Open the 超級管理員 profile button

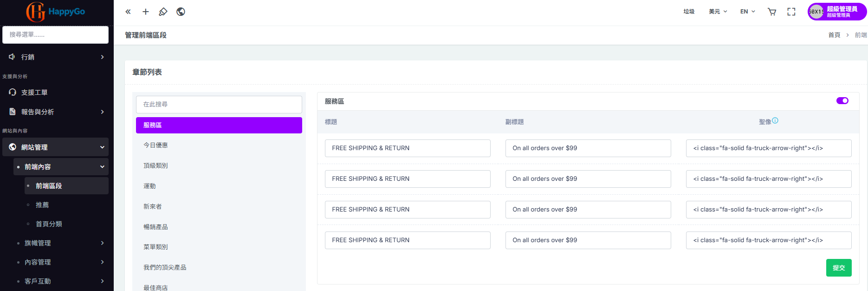click(x=837, y=12)
